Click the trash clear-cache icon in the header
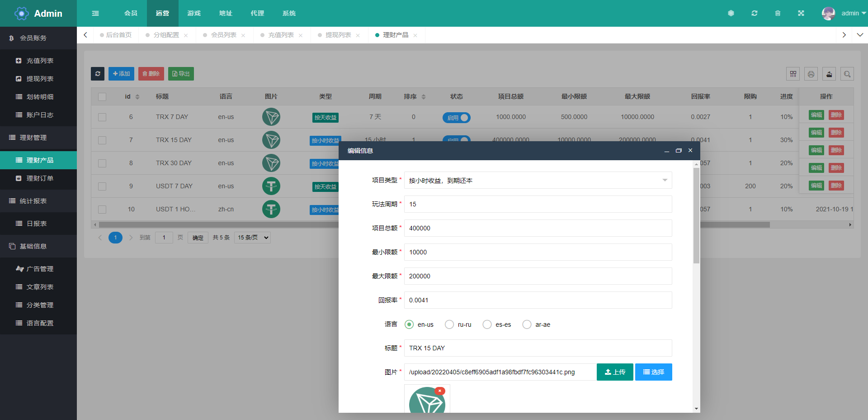868x420 pixels. (778, 13)
